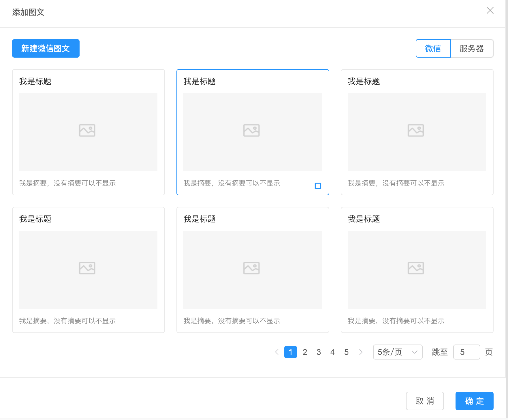The height and width of the screenshot is (420, 508).
Task: Click the 我是标题 title of the bottom-right card
Action: tap(364, 219)
